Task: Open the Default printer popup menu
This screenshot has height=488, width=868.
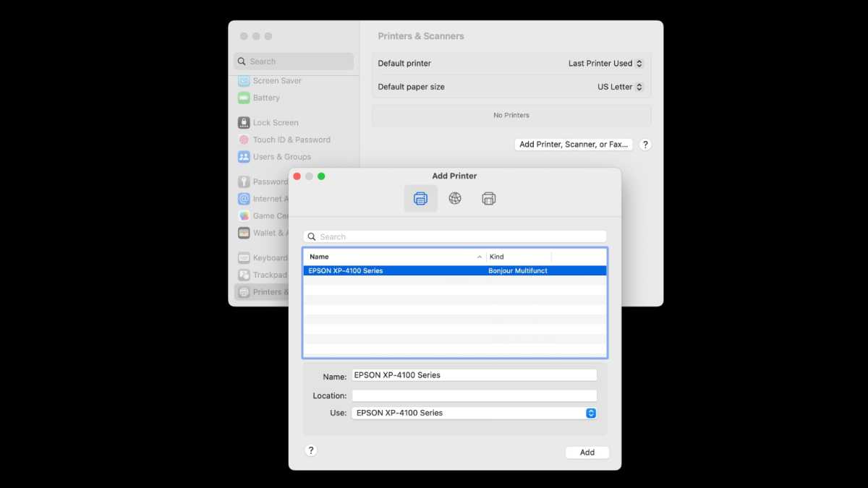Action: [x=605, y=64]
